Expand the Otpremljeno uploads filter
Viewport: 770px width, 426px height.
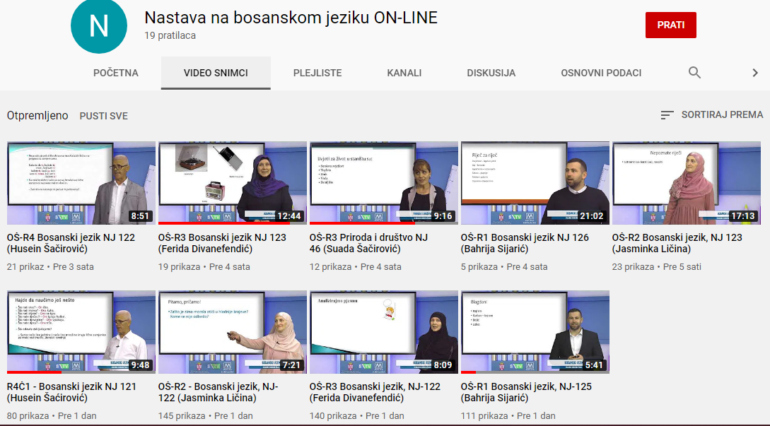tap(37, 115)
